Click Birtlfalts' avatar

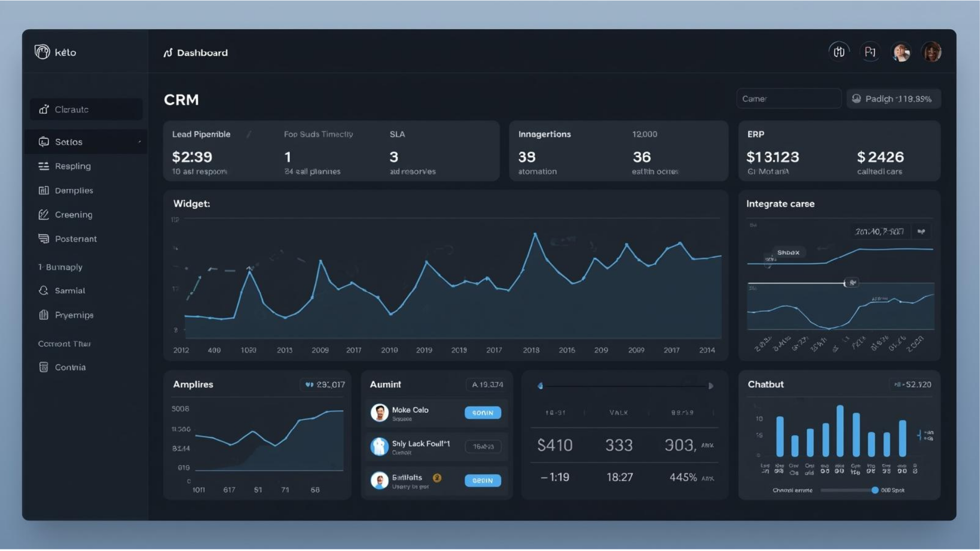click(x=379, y=480)
